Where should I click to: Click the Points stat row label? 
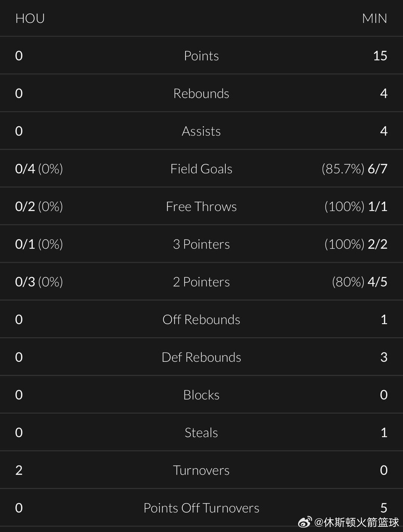click(x=201, y=56)
